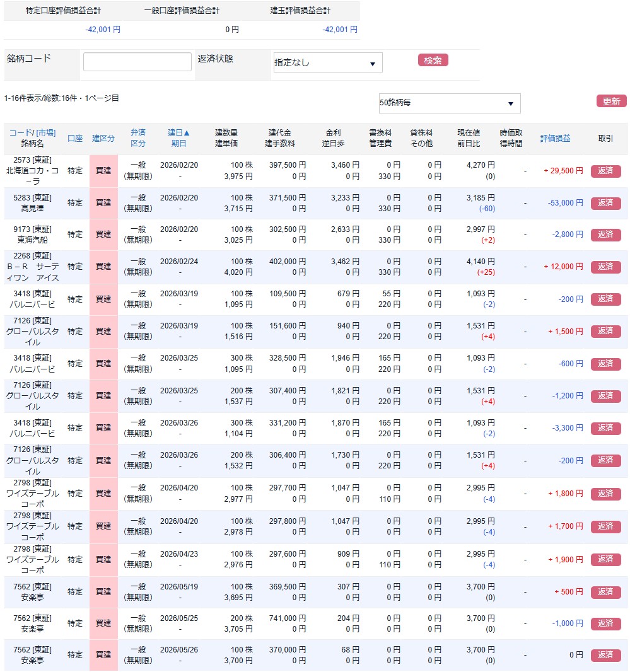
Task: Click 返済 for 3418 dated 2026/03/25
Action: click(x=605, y=364)
